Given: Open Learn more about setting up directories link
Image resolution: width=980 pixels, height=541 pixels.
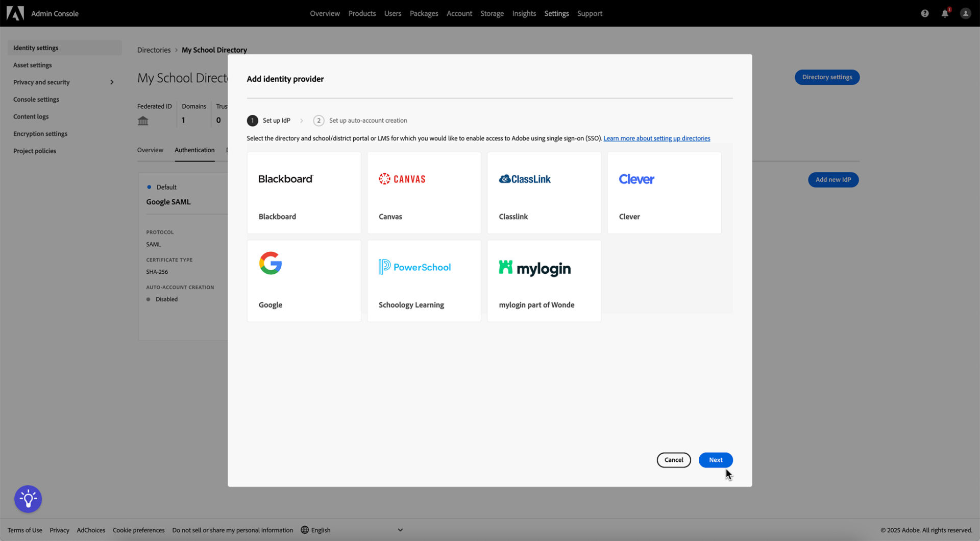Looking at the screenshot, I should click(x=656, y=138).
